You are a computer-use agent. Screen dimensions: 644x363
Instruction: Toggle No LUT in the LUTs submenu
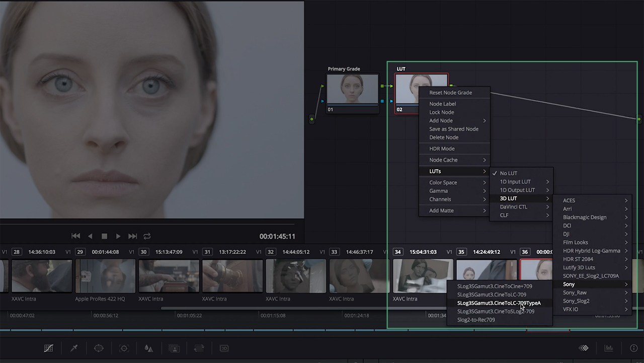(x=510, y=173)
